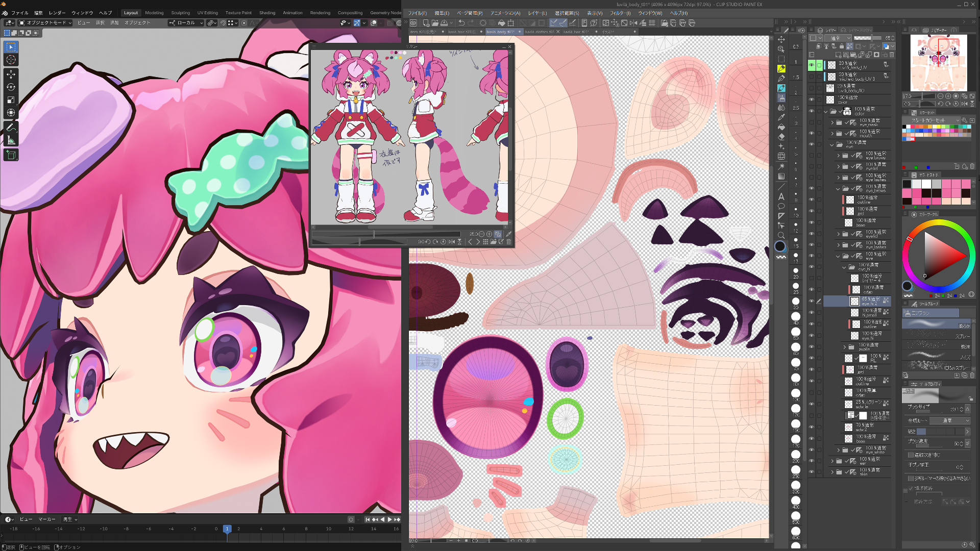Open the 追加 menu in Blender viewport header

[x=114, y=23]
